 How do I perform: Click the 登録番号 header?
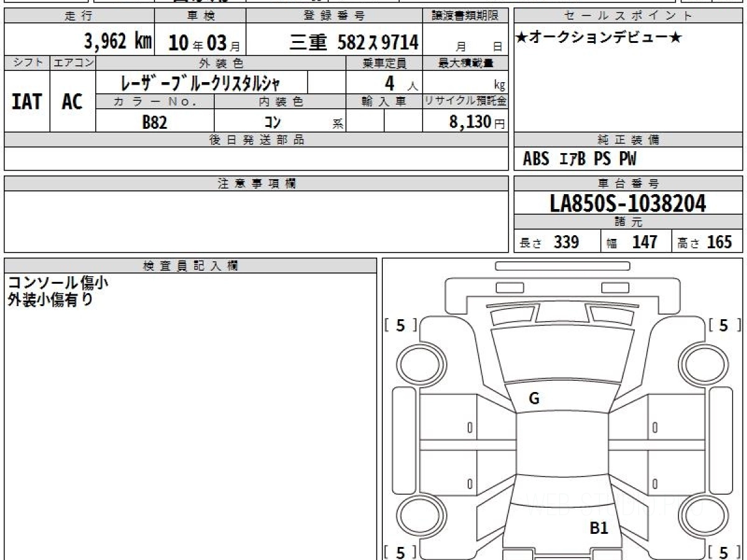335,16
